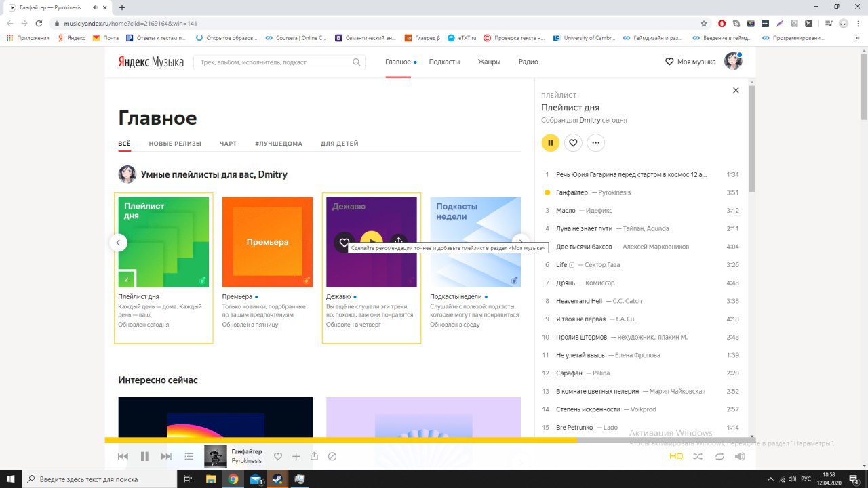Open Chrome media control icon

[829, 23]
